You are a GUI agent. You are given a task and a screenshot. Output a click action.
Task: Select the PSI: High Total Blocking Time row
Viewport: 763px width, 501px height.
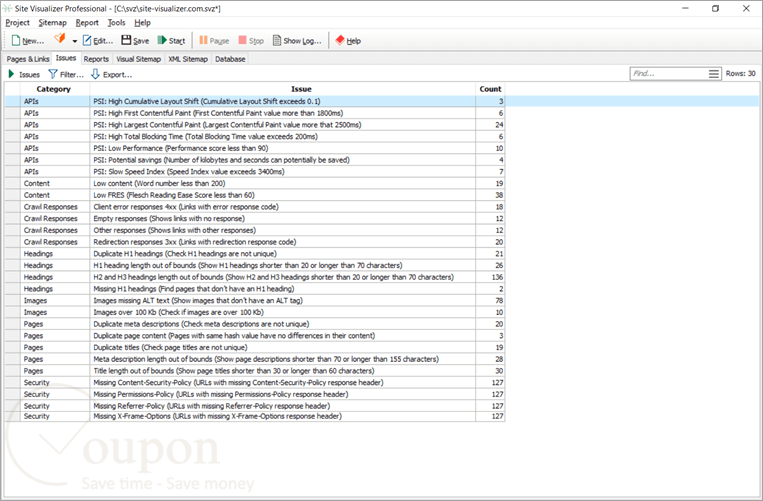[255, 136]
